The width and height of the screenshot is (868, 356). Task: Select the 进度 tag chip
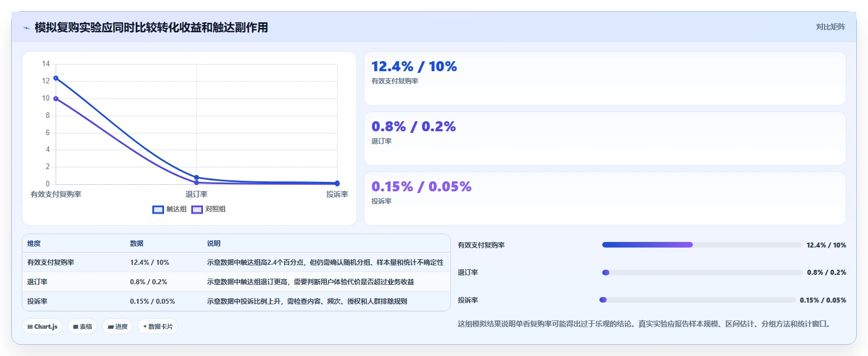pyautogui.click(x=117, y=327)
